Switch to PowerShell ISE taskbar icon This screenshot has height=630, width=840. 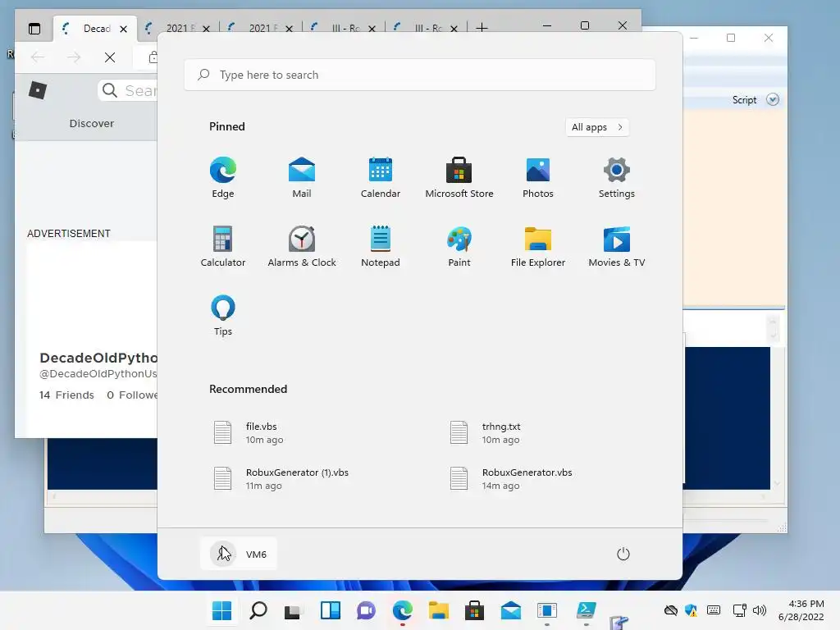[x=586, y=610]
